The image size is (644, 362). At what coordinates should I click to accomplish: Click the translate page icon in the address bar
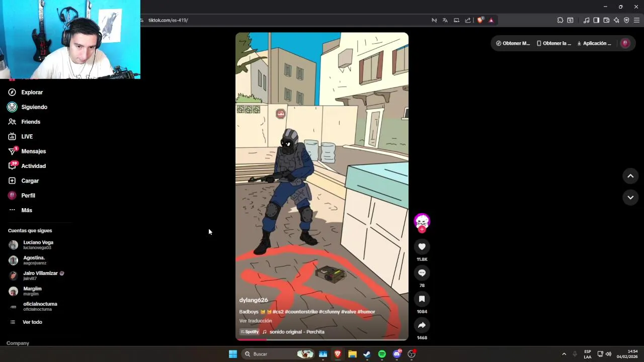[445, 20]
